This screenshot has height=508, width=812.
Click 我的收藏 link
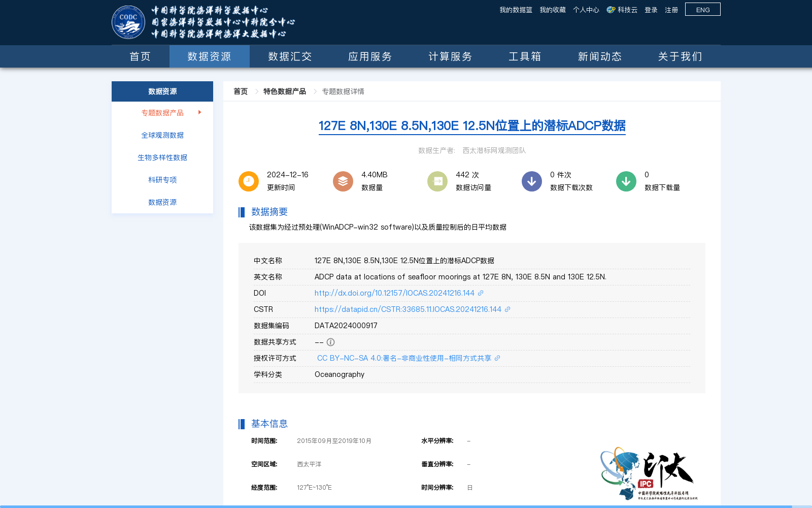(x=553, y=10)
